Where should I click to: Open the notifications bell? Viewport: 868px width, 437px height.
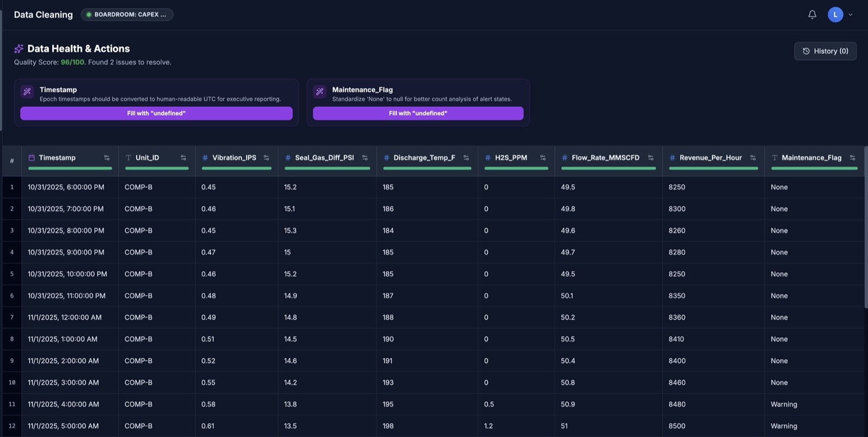click(812, 15)
